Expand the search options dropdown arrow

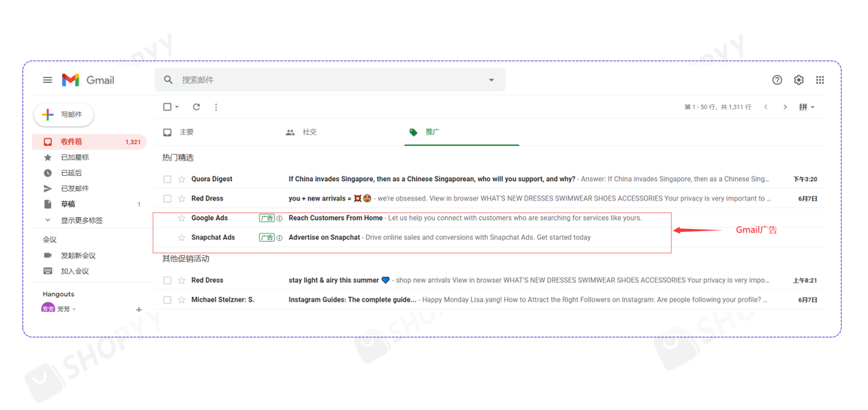coord(492,80)
